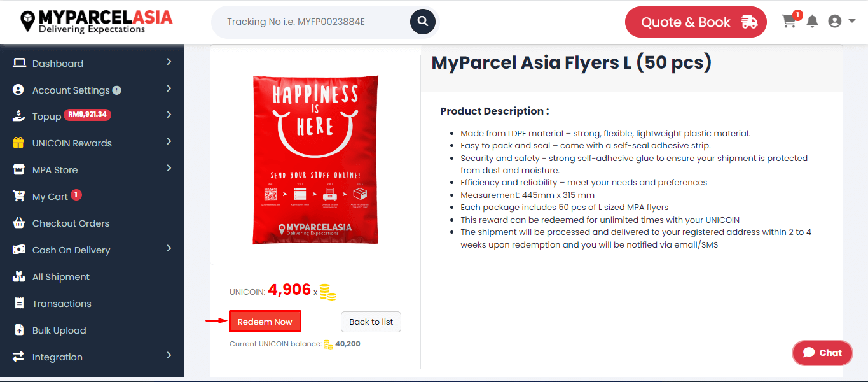This screenshot has width=868, height=382.
Task: Open the notifications bell
Action: pos(812,22)
